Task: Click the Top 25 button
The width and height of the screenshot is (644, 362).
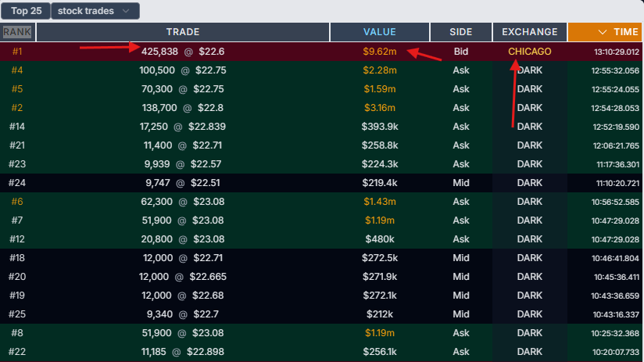Action: point(26,11)
